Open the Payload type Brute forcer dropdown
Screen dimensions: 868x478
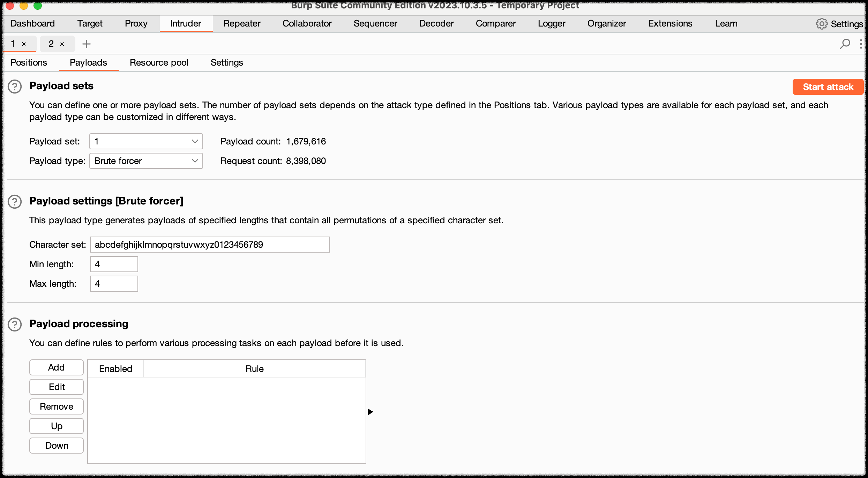pyautogui.click(x=146, y=161)
